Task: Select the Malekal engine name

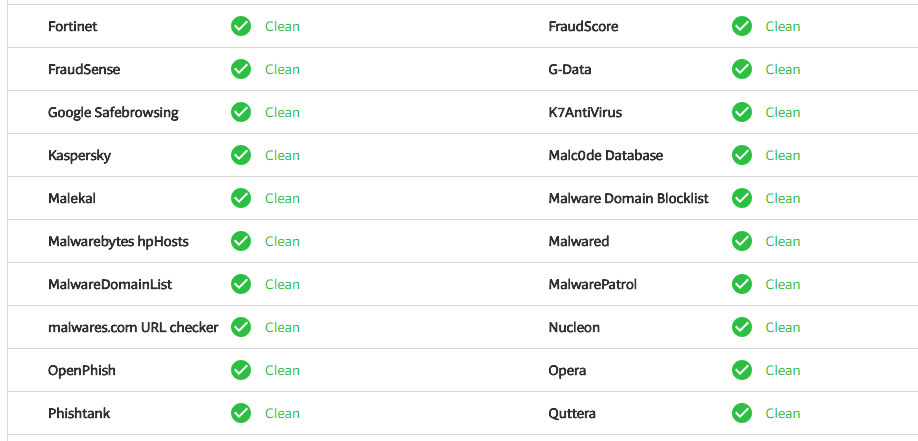Action: pos(72,198)
